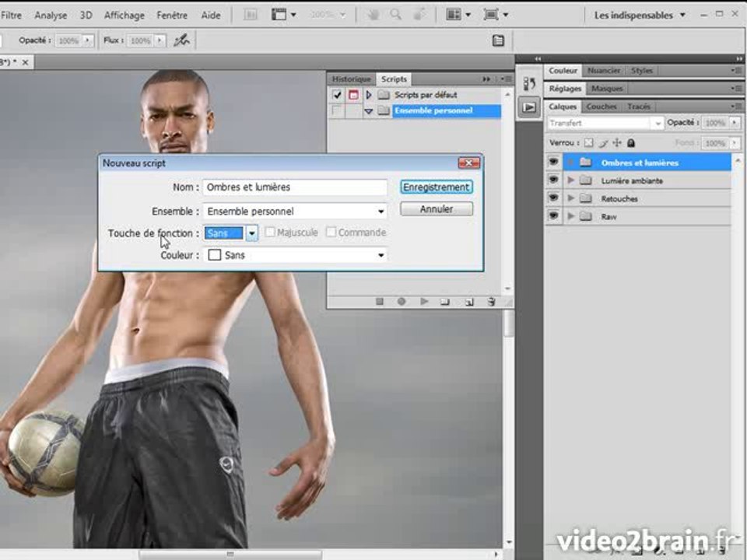Screen dimensions: 747x560
Task: Expand the Raw layer group
Action: [570, 216]
